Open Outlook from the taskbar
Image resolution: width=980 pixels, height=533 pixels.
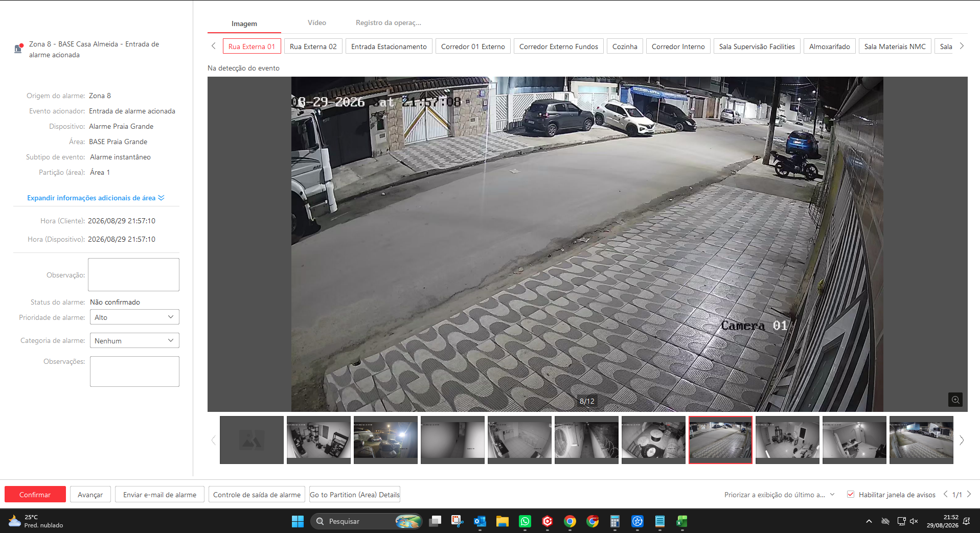point(480,521)
